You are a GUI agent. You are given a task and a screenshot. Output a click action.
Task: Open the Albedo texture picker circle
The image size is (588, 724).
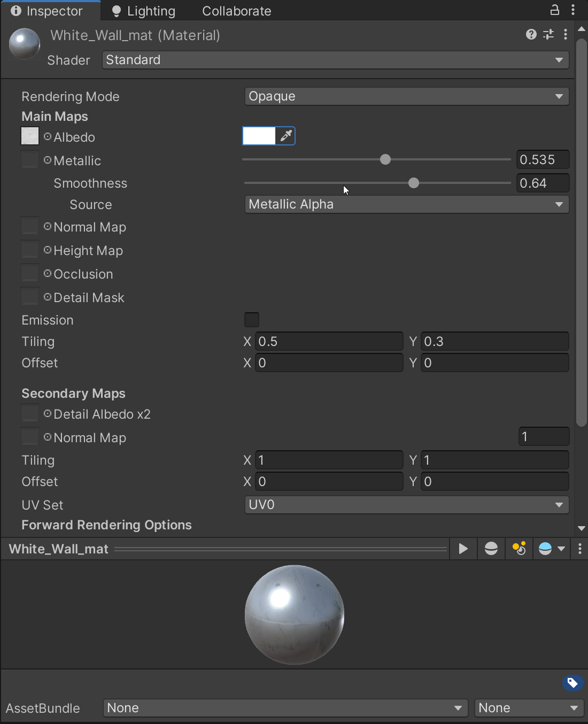coord(48,136)
